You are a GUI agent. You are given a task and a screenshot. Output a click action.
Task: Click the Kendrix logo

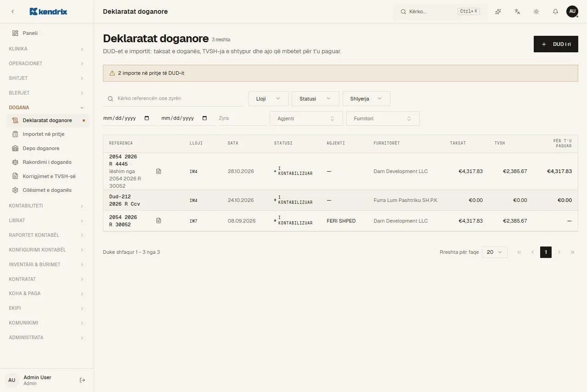coord(48,11)
